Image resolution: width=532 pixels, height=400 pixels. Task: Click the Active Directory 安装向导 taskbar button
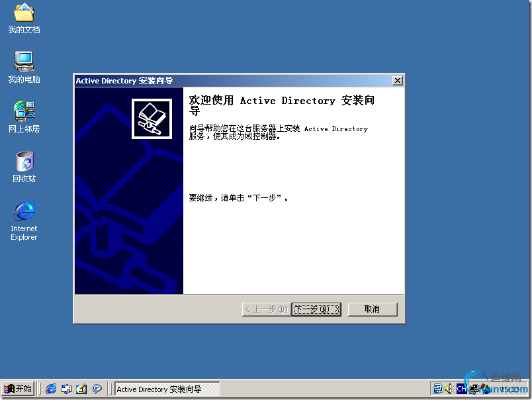pos(167,389)
